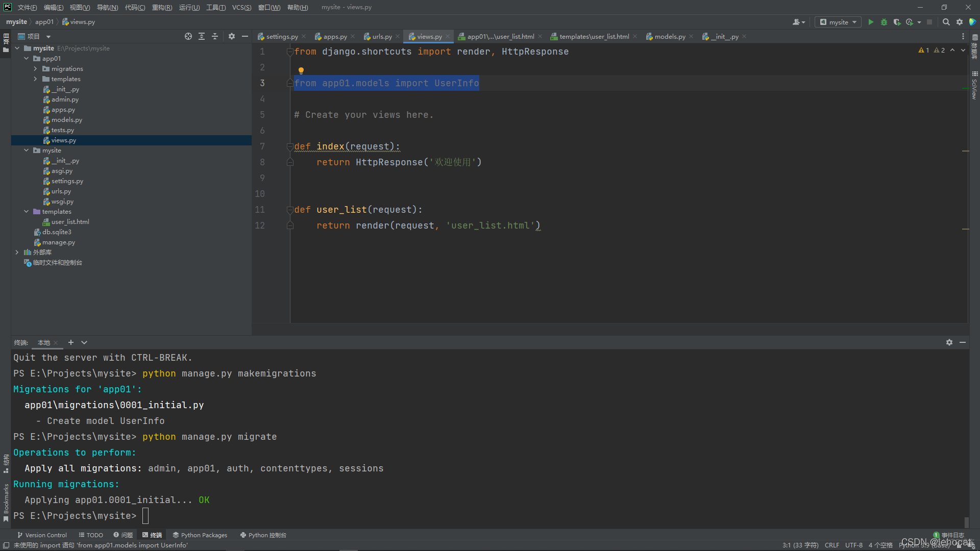Click the 外部库 expander in file tree

(x=16, y=252)
